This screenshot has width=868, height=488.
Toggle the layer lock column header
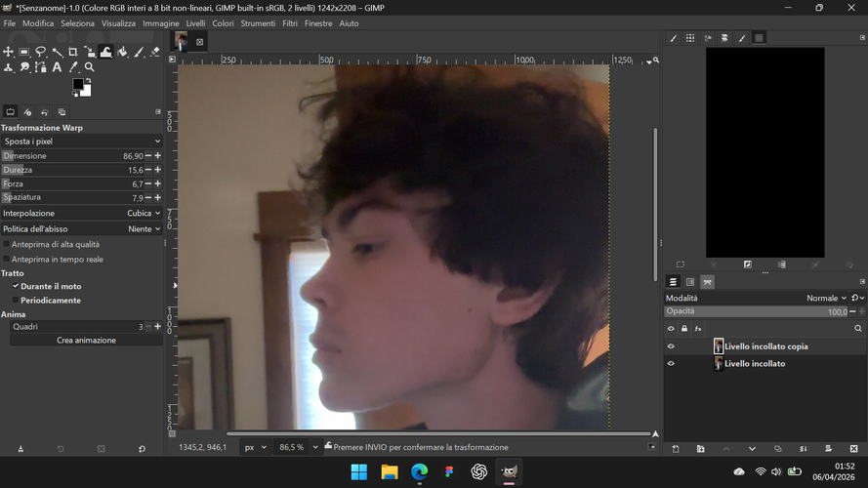click(684, 329)
